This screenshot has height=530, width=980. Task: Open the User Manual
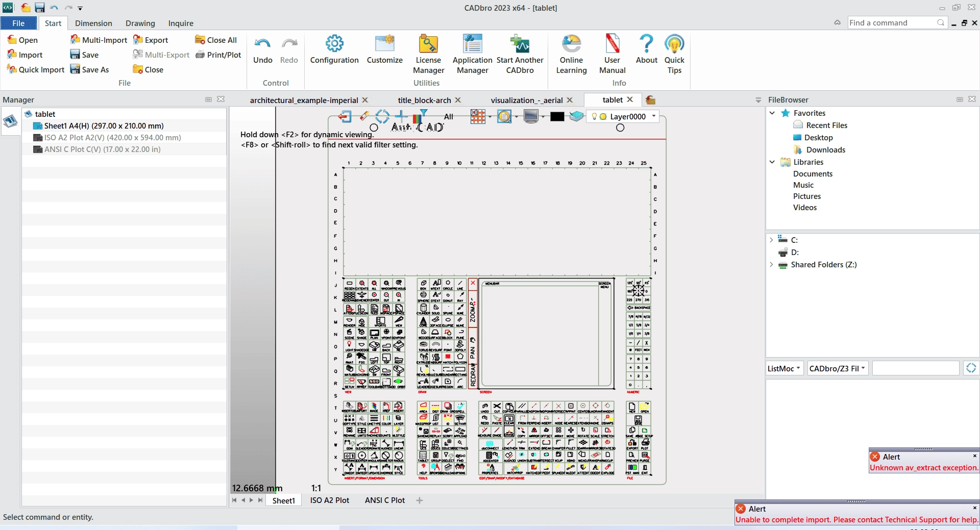[x=612, y=55]
